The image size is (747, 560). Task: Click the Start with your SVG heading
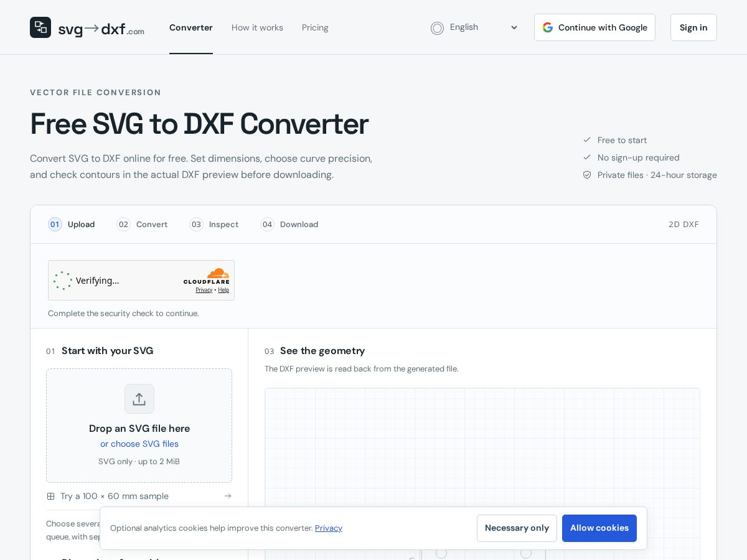coord(107,351)
